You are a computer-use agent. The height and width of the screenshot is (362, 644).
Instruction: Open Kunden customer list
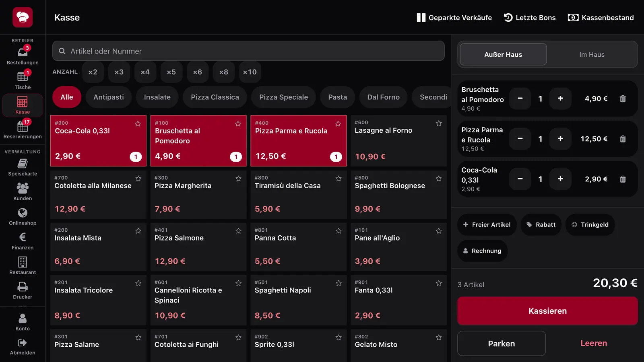pos(23,192)
